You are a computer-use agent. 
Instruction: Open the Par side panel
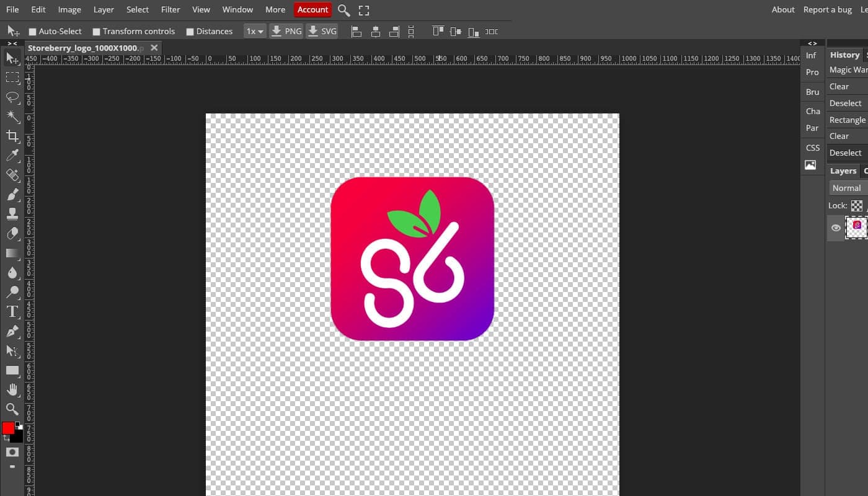[x=812, y=128]
